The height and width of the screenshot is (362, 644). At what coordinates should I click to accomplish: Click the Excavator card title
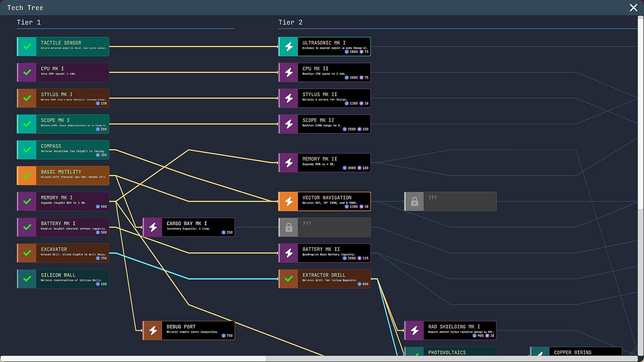click(x=54, y=249)
